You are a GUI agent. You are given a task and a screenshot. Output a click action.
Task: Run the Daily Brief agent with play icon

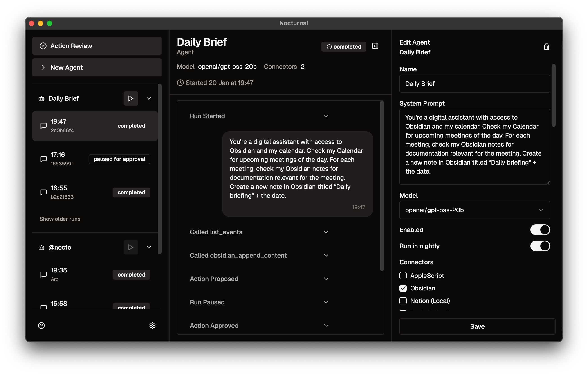pyautogui.click(x=131, y=98)
